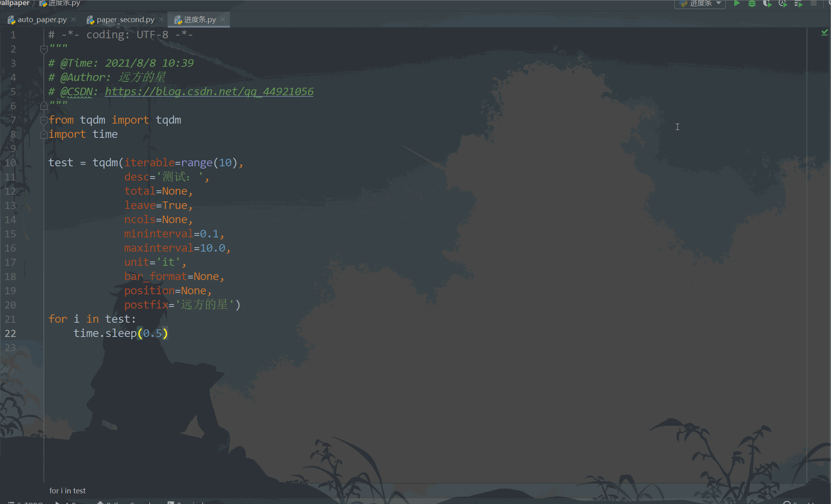Click line number 22 in the gutter
This screenshot has width=831, height=504.
(11, 333)
